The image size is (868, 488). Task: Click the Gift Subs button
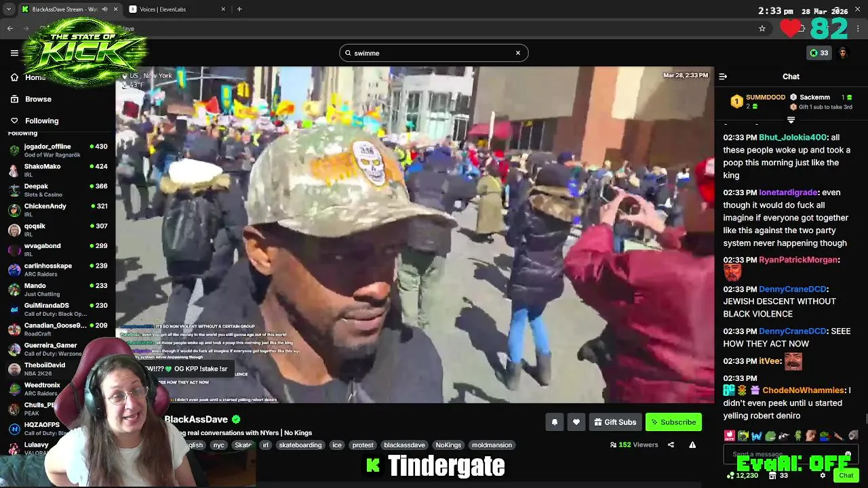pos(615,422)
